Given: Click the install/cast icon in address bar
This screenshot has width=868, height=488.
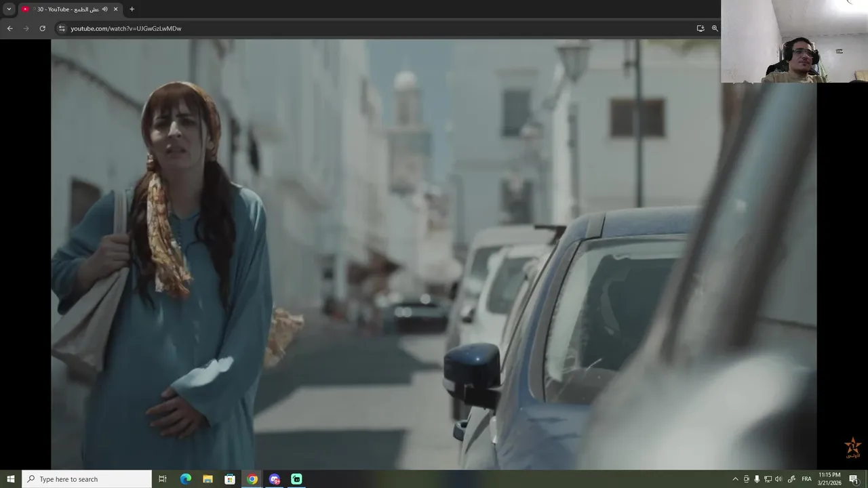Looking at the screenshot, I should coord(701,28).
